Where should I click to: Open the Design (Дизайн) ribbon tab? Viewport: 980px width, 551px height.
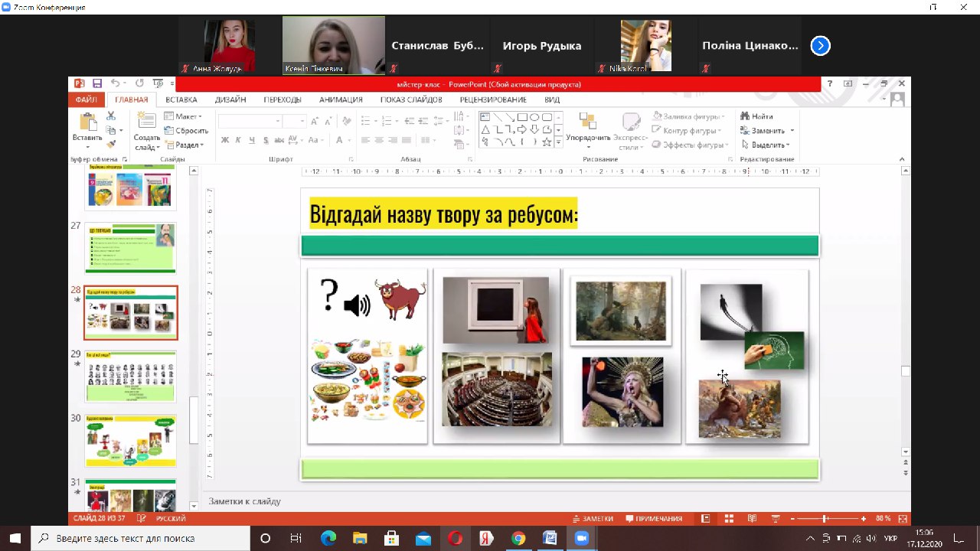[x=230, y=99]
